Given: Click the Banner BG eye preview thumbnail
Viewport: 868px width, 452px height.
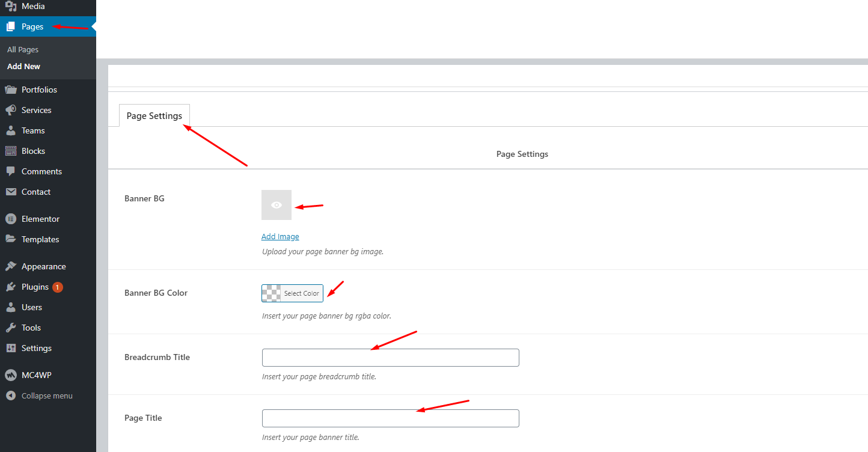Looking at the screenshot, I should point(277,205).
